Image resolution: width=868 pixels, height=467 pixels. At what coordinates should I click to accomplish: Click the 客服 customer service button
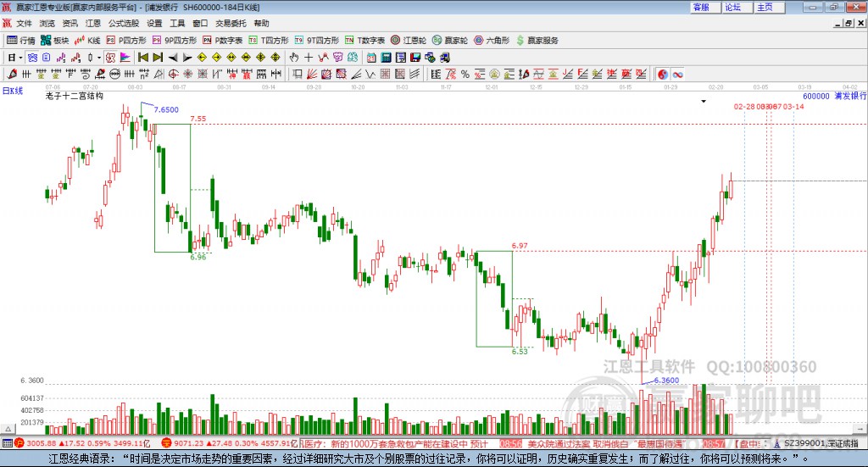tap(704, 7)
